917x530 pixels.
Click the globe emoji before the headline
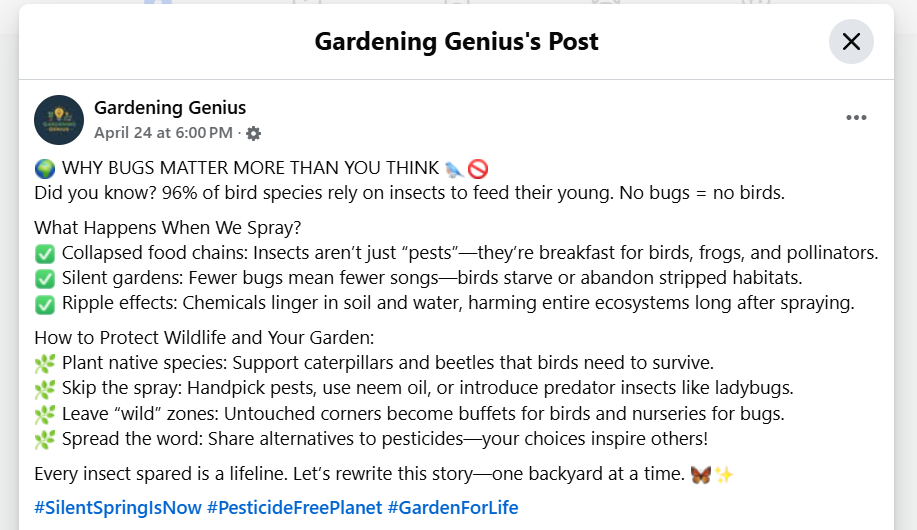point(45,168)
